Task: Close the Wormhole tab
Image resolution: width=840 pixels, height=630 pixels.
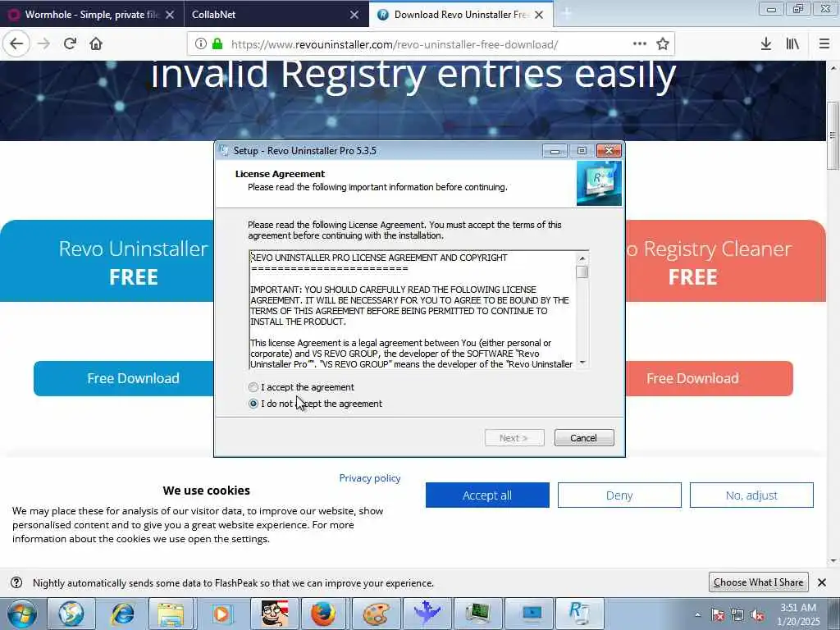Action: point(169,15)
